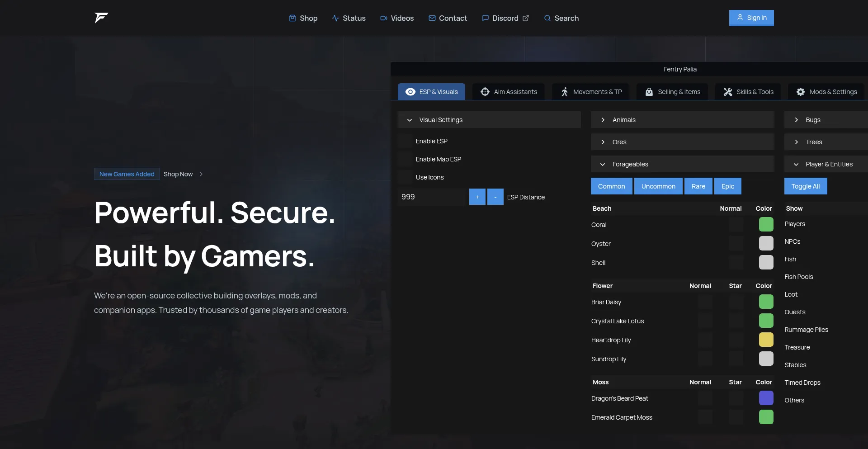Click the crosshair icon on Aim Assistants

click(485, 92)
